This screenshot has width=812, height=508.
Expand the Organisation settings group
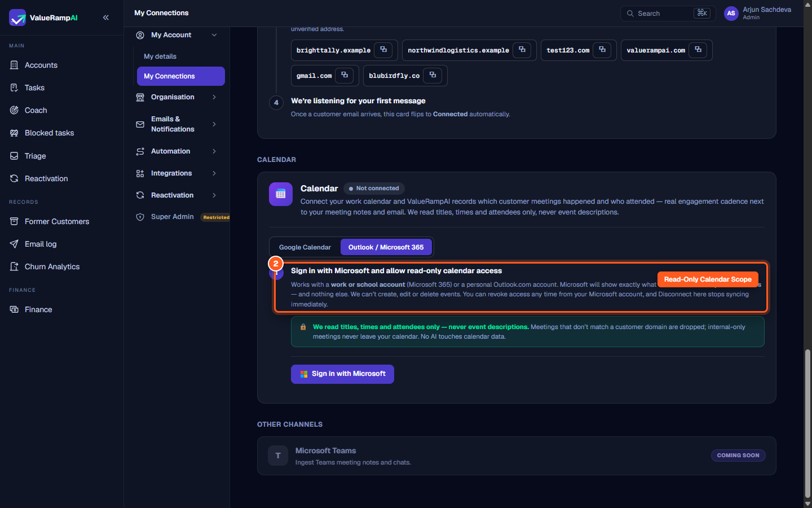point(214,97)
